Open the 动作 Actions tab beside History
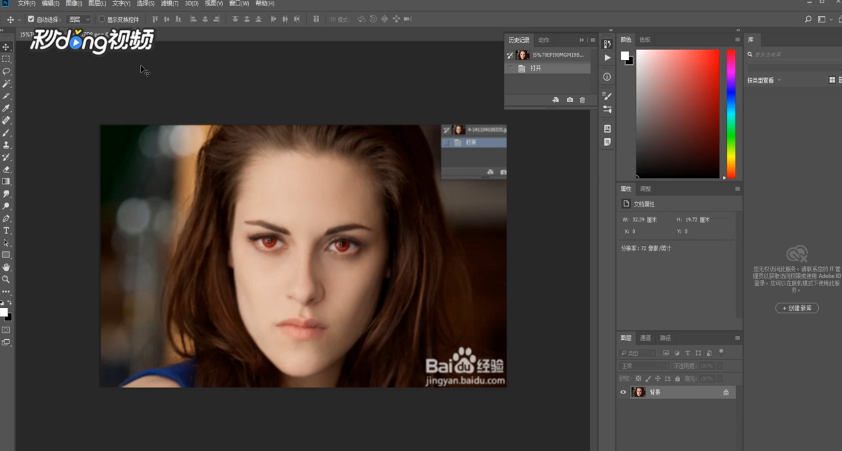The height and width of the screenshot is (451, 842). 544,40
